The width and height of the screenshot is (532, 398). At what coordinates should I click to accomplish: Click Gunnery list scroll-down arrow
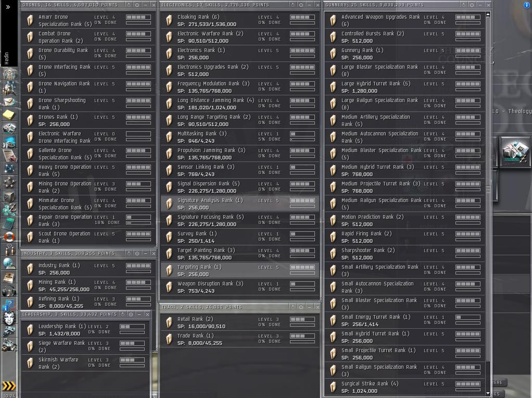coord(488,394)
